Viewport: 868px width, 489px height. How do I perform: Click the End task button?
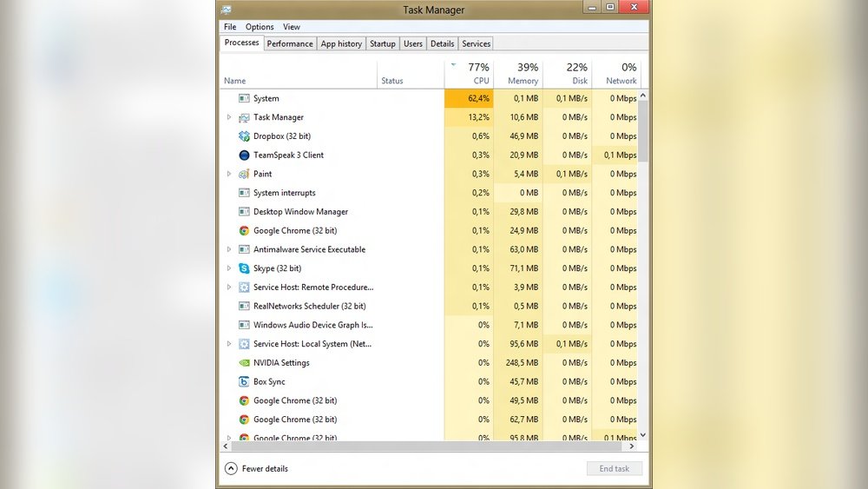615,468
